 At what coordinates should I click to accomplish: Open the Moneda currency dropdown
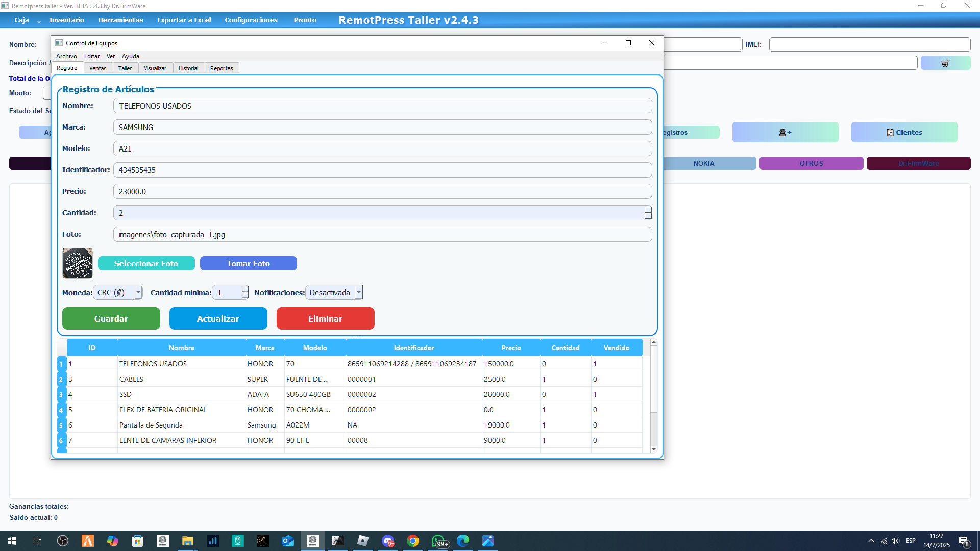click(x=137, y=292)
